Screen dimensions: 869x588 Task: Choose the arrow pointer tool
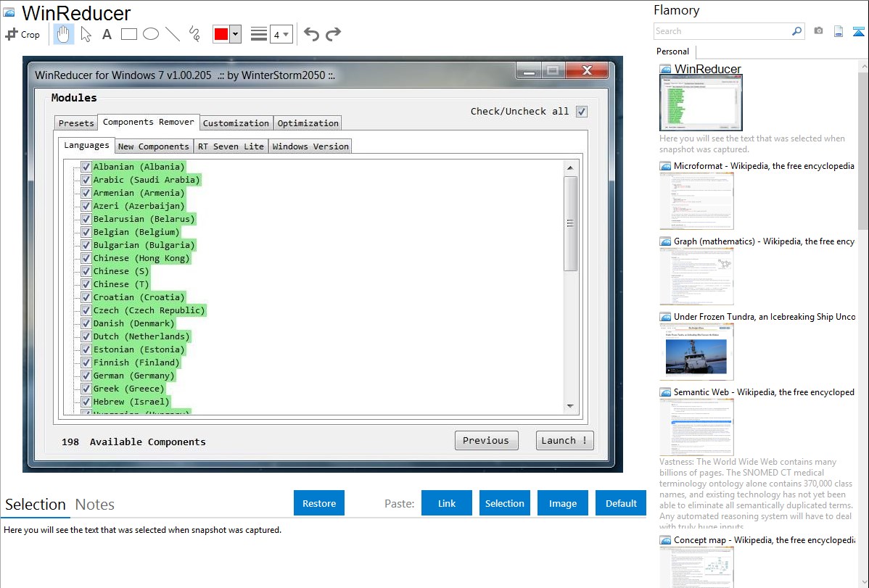86,34
